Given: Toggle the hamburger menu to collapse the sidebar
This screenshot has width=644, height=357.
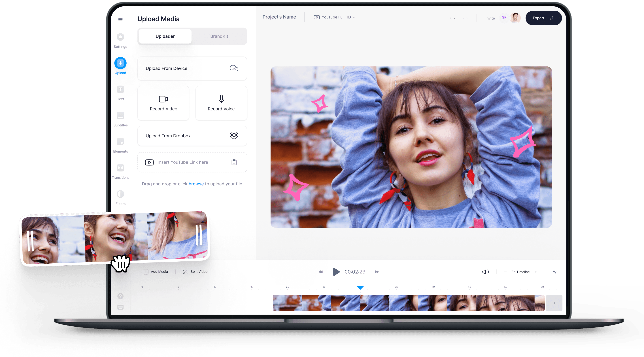Looking at the screenshot, I should (x=120, y=19).
